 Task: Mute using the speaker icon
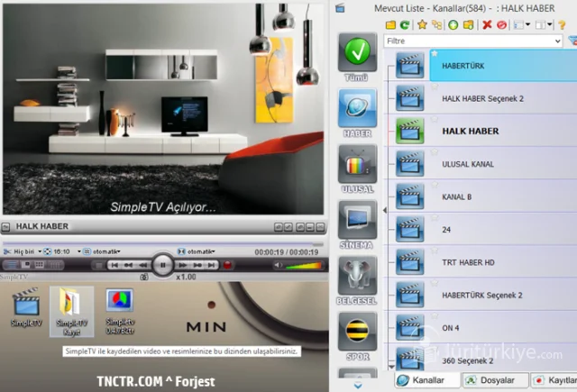[x=278, y=265]
